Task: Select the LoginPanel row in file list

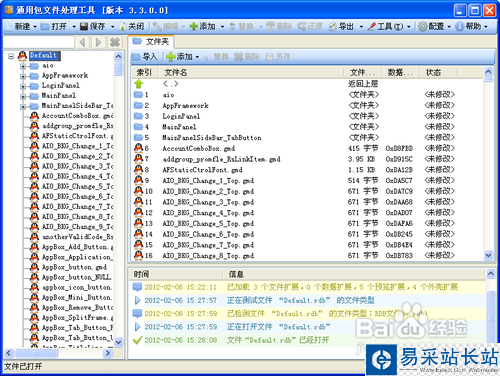Action: (307, 116)
